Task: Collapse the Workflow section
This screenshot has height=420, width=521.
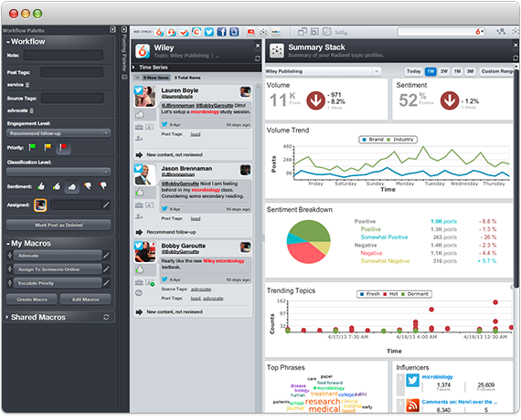Action: click(7, 42)
